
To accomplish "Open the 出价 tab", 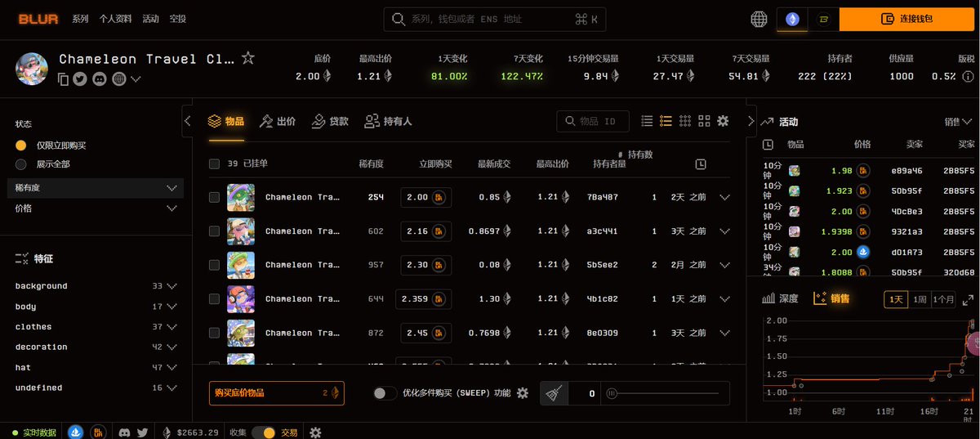I will pos(278,121).
